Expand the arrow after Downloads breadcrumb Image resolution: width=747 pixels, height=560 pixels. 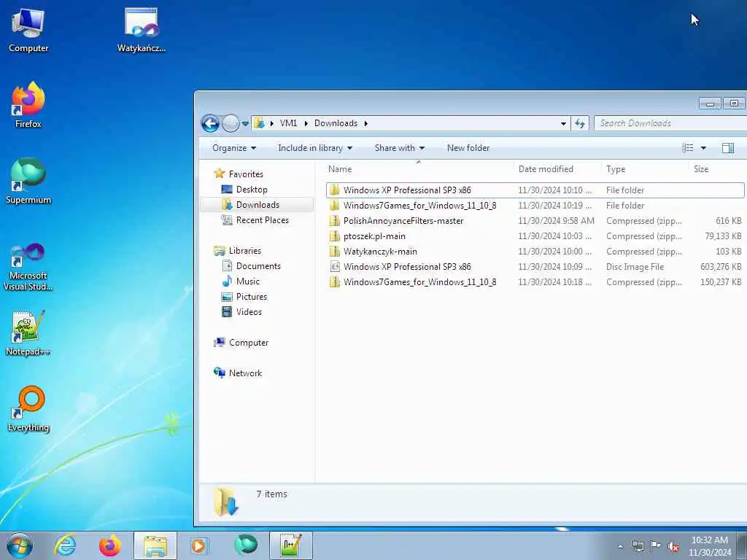tap(366, 123)
